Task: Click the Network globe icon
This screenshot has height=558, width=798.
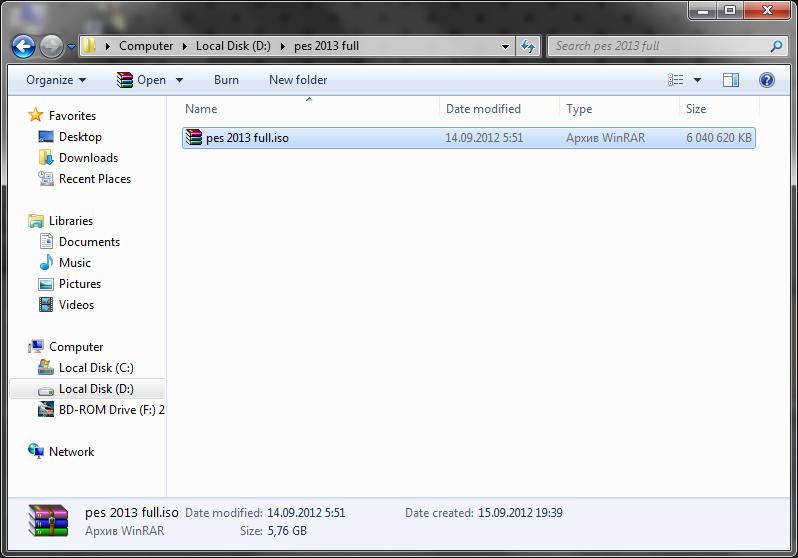Action: coord(36,451)
